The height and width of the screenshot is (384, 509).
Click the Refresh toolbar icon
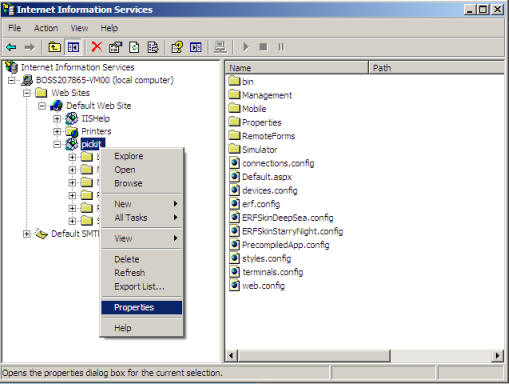pyautogui.click(x=134, y=47)
